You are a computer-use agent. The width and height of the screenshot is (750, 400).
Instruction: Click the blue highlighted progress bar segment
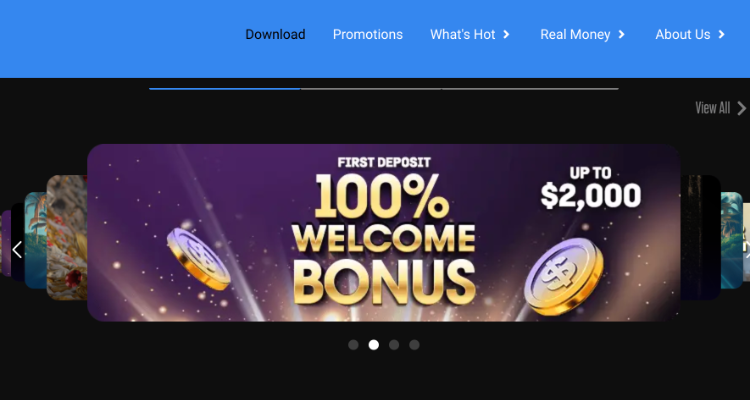[225, 89]
